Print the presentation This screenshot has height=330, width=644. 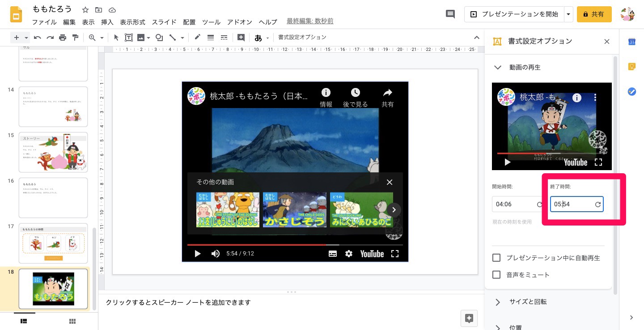click(63, 38)
